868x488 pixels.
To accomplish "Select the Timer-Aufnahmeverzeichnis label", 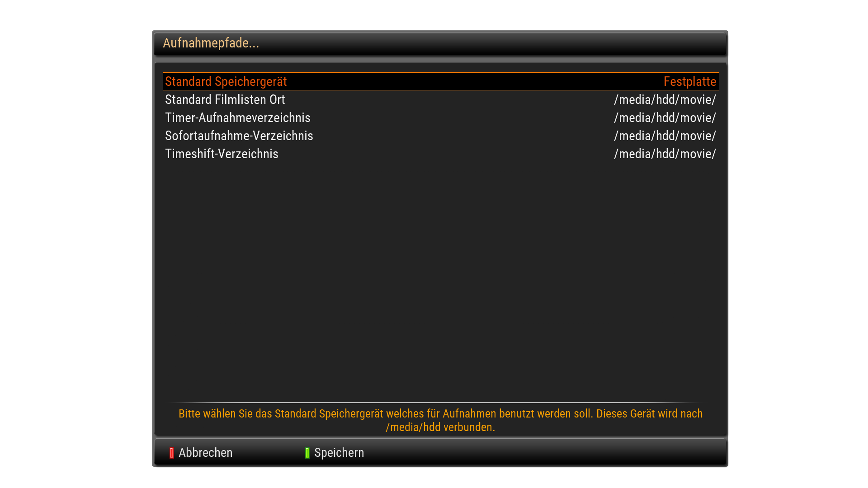I will [x=237, y=118].
